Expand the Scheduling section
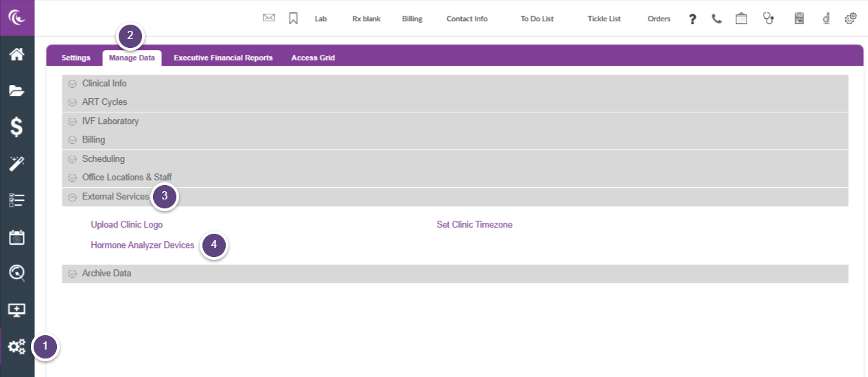Viewport: 868px width, 377px height. coord(455,159)
